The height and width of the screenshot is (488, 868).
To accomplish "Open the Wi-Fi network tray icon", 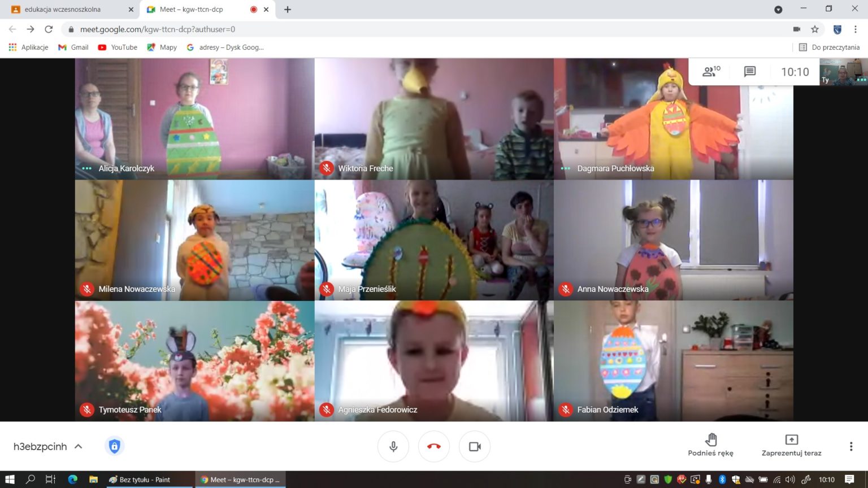I will coord(777,480).
